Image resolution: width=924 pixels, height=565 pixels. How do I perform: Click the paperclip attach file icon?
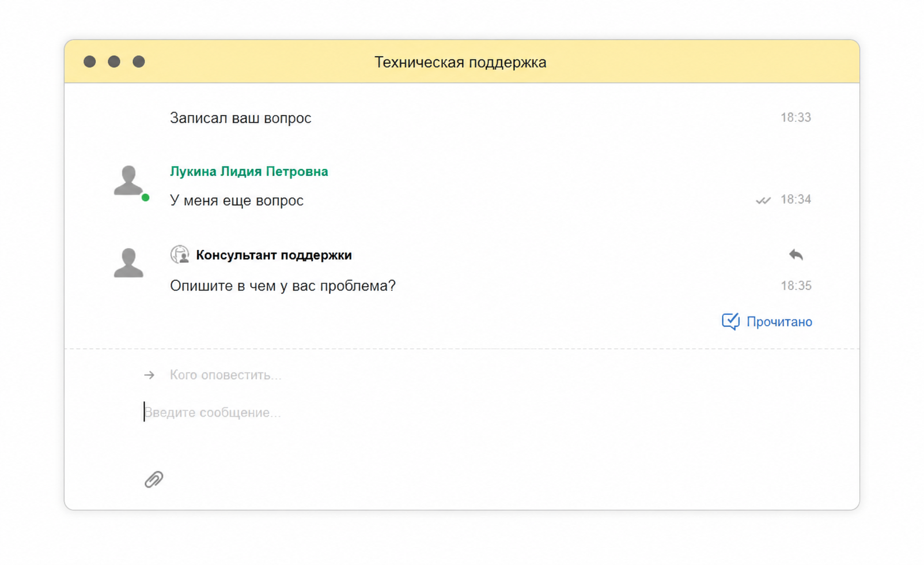(x=154, y=479)
